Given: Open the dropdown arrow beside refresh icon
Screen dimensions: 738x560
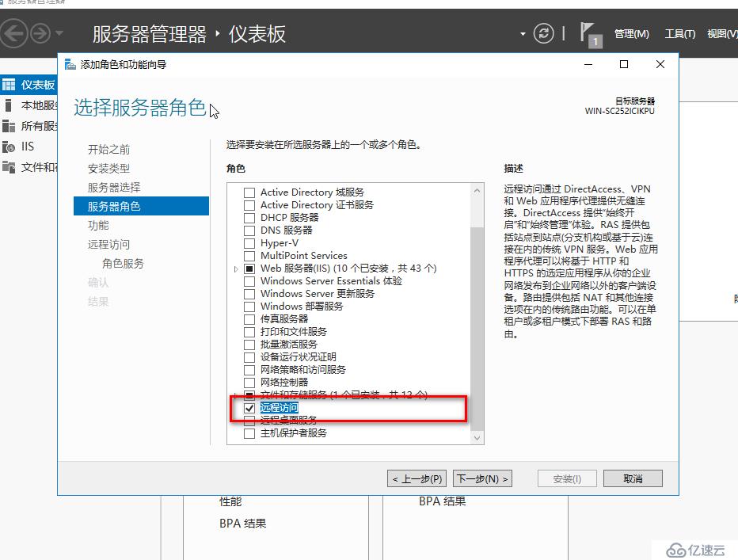Looking at the screenshot, I should pos(523,34).
